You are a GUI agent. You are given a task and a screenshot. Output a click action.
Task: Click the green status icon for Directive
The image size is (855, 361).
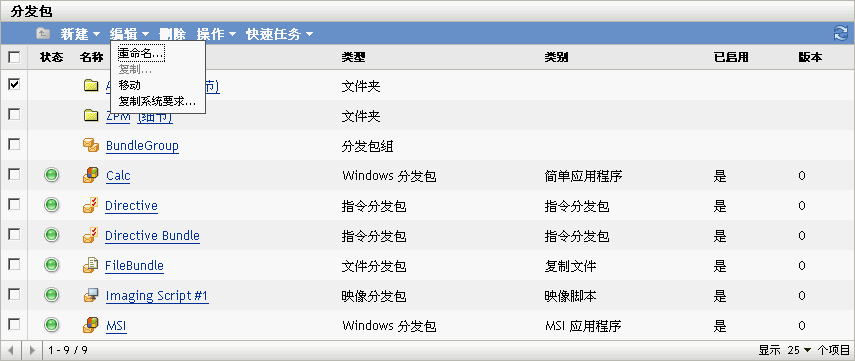[51, 205]
